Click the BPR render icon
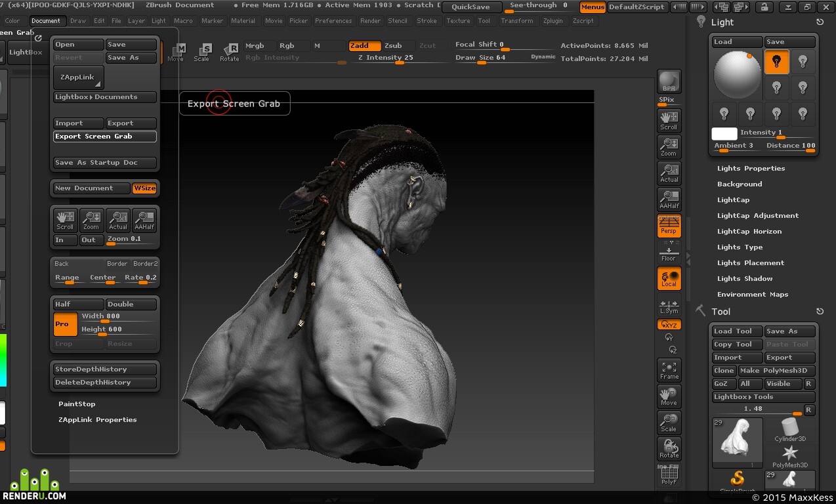This screenshot has height=504, width=836. (669, 81)
